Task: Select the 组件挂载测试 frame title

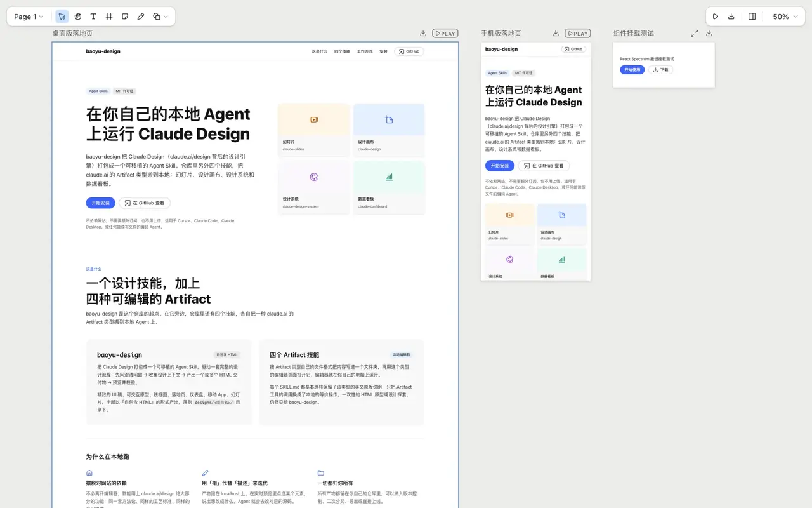Action: tap(634, 34)
